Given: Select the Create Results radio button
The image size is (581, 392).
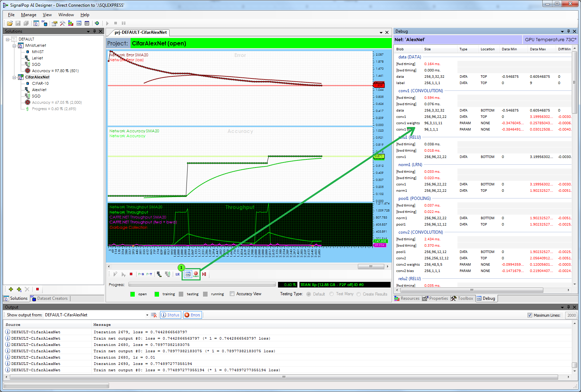Looking at the screenshot, I should [x=359, y=294].
